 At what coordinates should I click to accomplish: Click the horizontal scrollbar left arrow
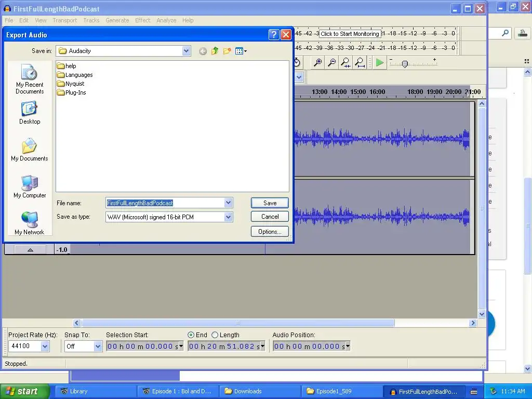pyautogui.click(x=77, y=323)
